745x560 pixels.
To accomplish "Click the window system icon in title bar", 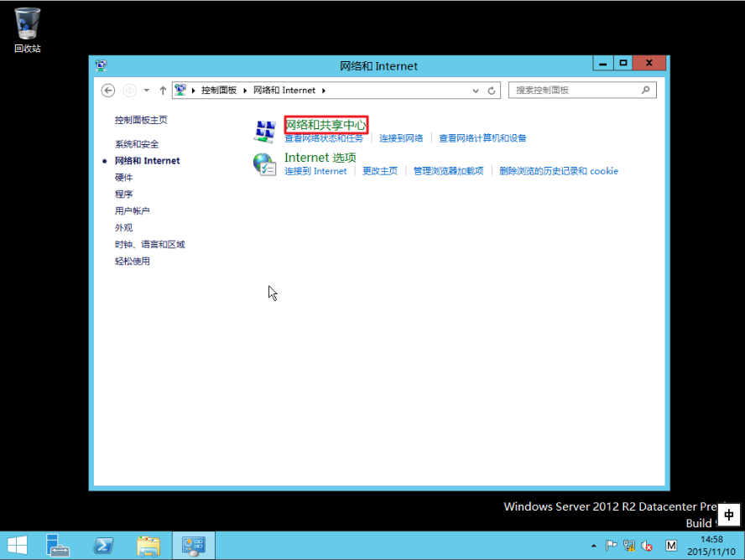I will pyautogui.click(x=102, y=65).
